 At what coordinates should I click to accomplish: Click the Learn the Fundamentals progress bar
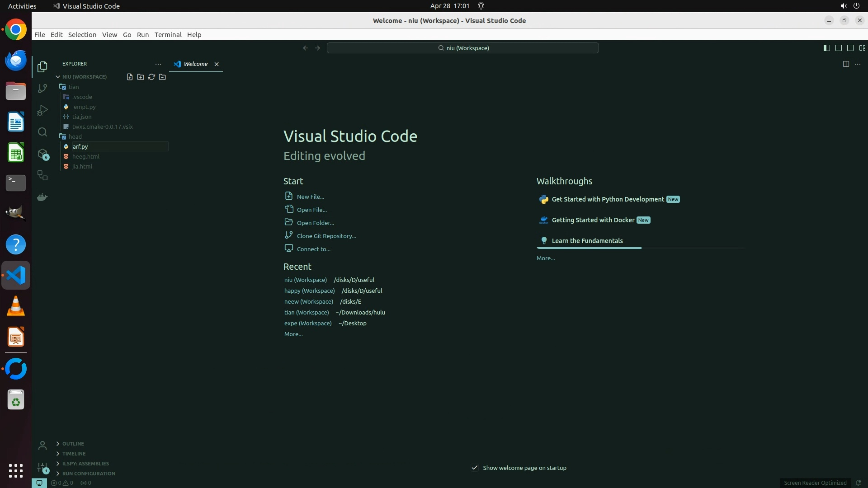589,248
